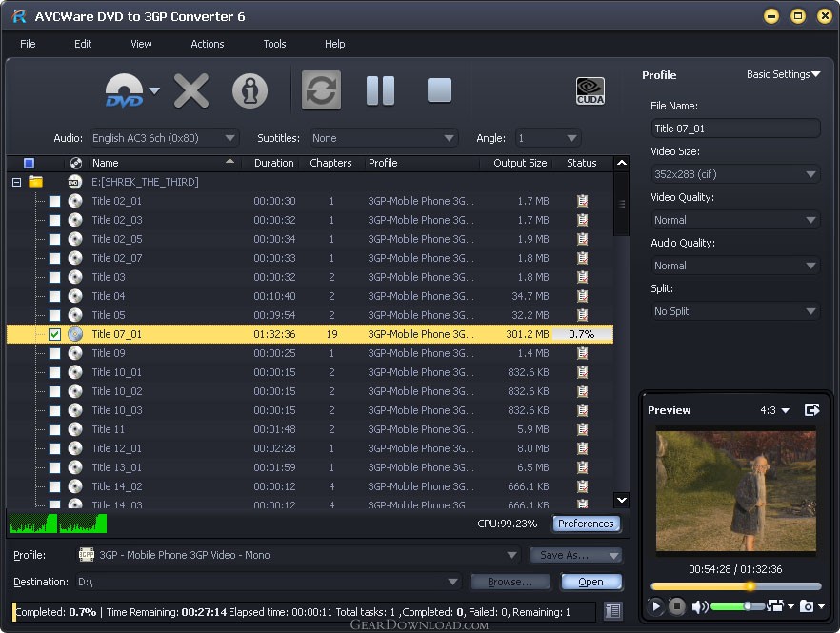840x633 pixels.
Task: Click the DVD icon beside E:[SHREK_THE_THIRD]
Action: (x=74, y=182)
